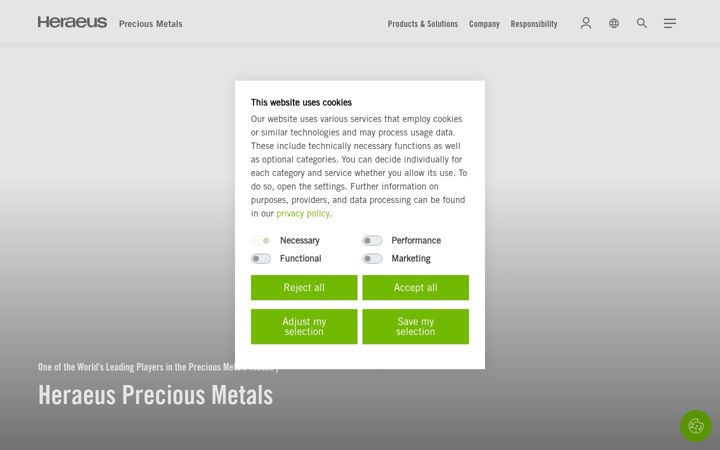Enable the Marketing cookies switch
The height and width of the screenshot is (450, 720).
pyautogui.click(x=372, y=259)
